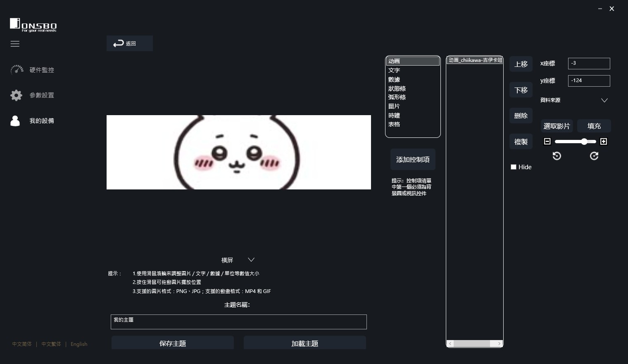
Task: Click the My Devices user icon
Action: tap(15, 121)
